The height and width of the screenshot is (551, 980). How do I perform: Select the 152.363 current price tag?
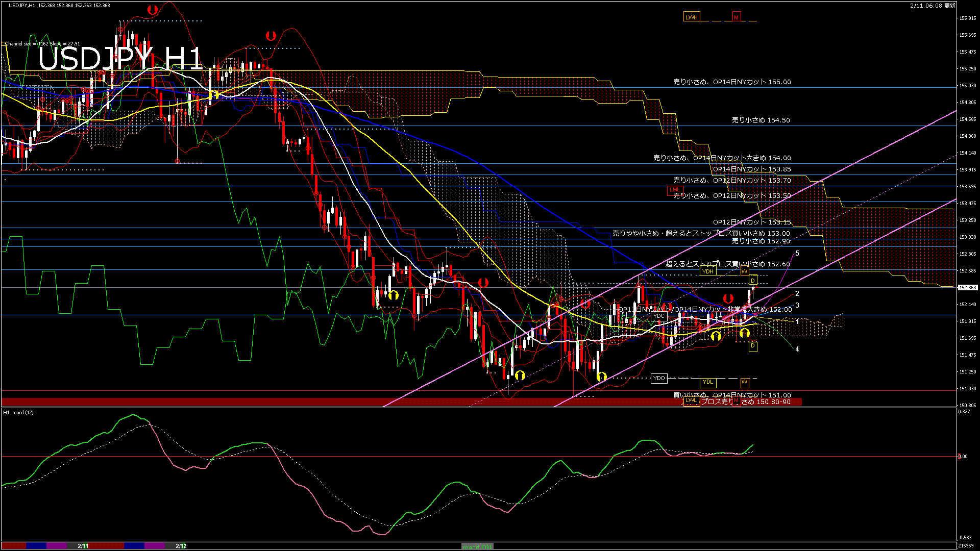[967, 288]
